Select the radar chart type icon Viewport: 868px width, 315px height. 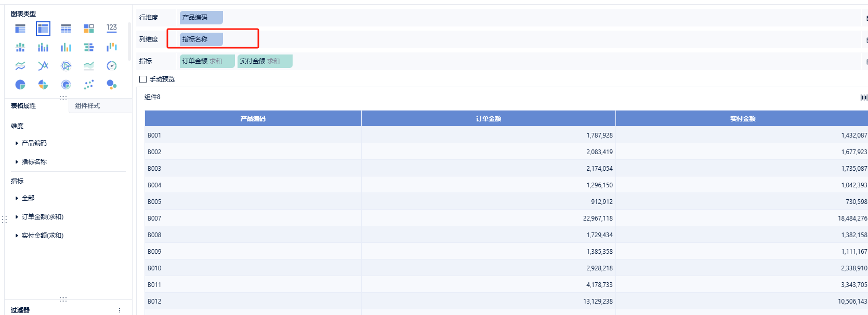coord(66,66)
